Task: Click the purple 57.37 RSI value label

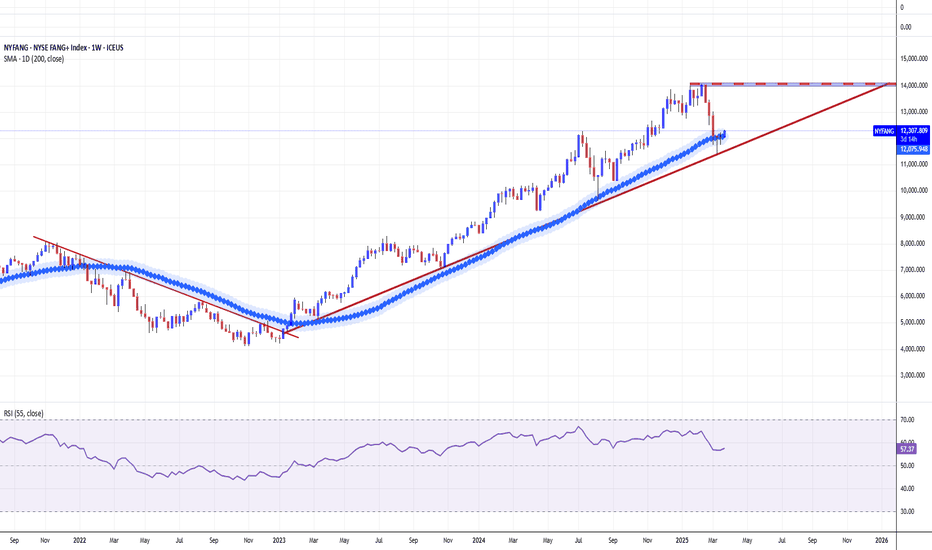Action: tap(908, 450)
